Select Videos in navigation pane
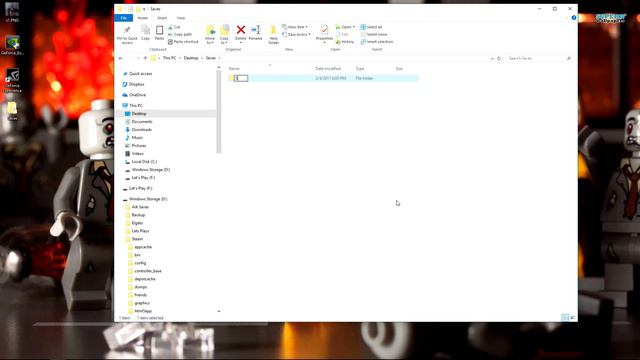 (x=138, y=154)
